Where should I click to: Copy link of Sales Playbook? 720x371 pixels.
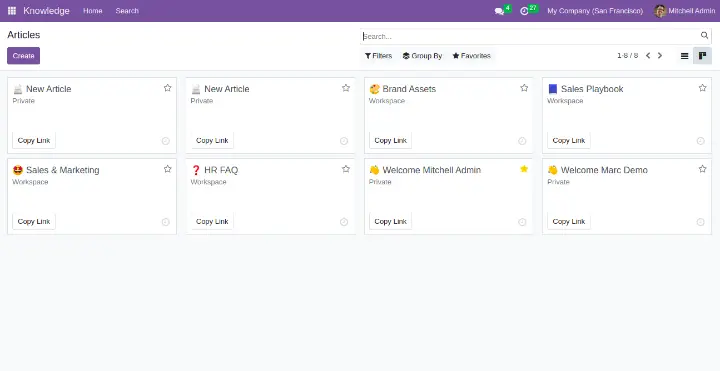[x=568, y=141]
